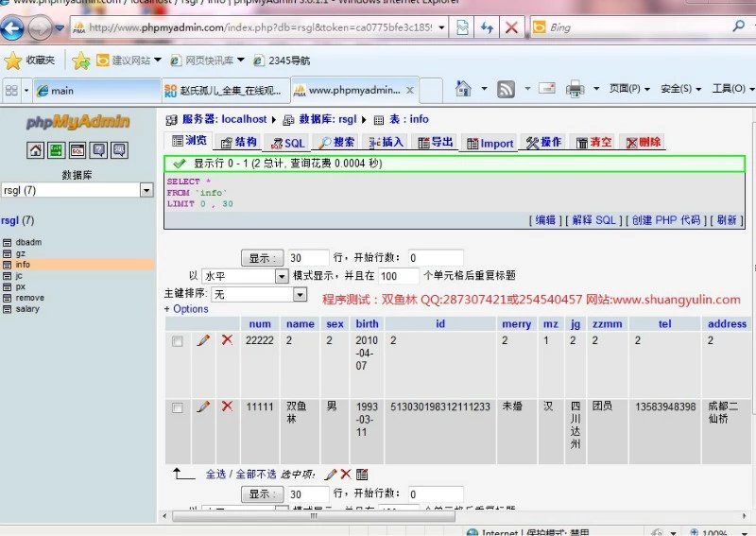
Task: Click the Bing search magnifier icon
Action: 739,26
